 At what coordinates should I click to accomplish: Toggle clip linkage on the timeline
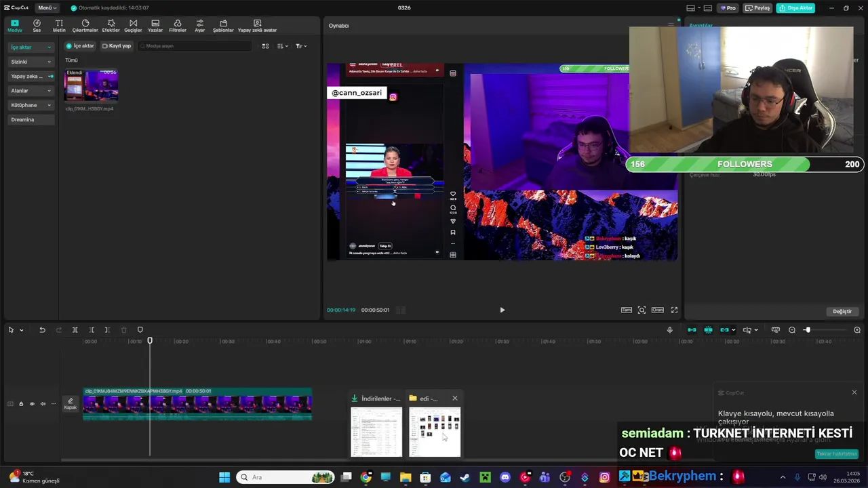tap(724, 330)
